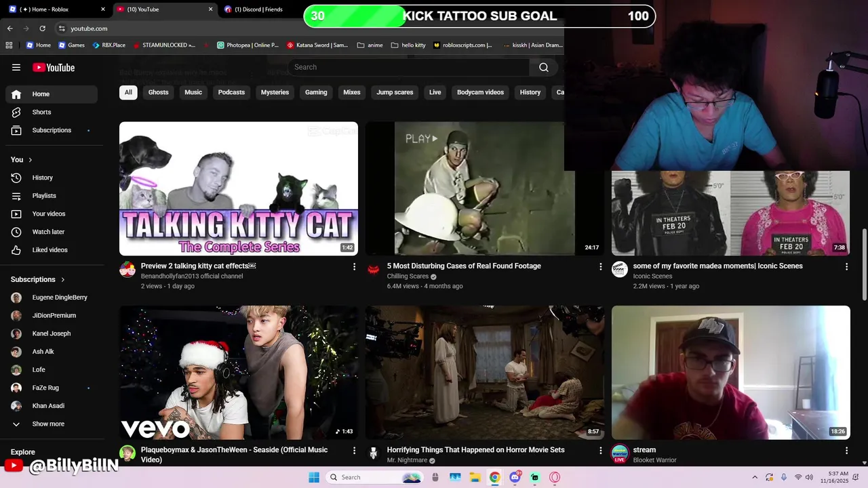Viewport: 868px width, 488px height.
Task: Open the YouTube hamburger guide menu
Action: tap(16, 67)
